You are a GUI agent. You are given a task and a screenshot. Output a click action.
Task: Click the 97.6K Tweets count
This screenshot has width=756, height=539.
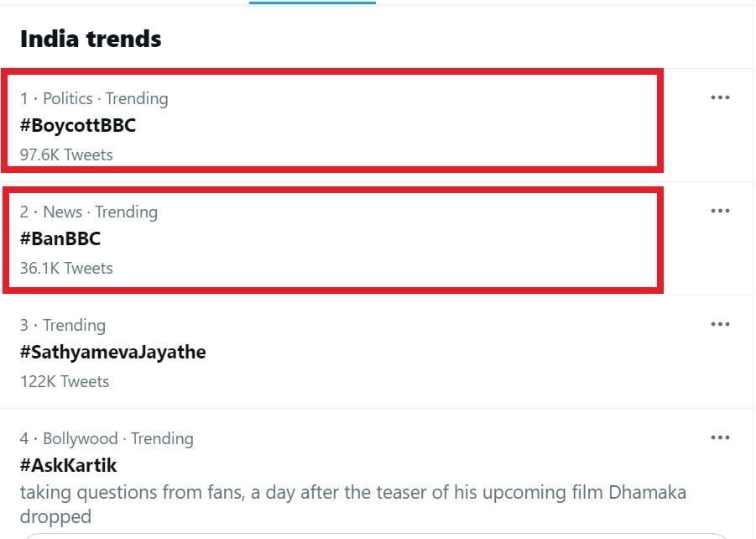[66, 154]
